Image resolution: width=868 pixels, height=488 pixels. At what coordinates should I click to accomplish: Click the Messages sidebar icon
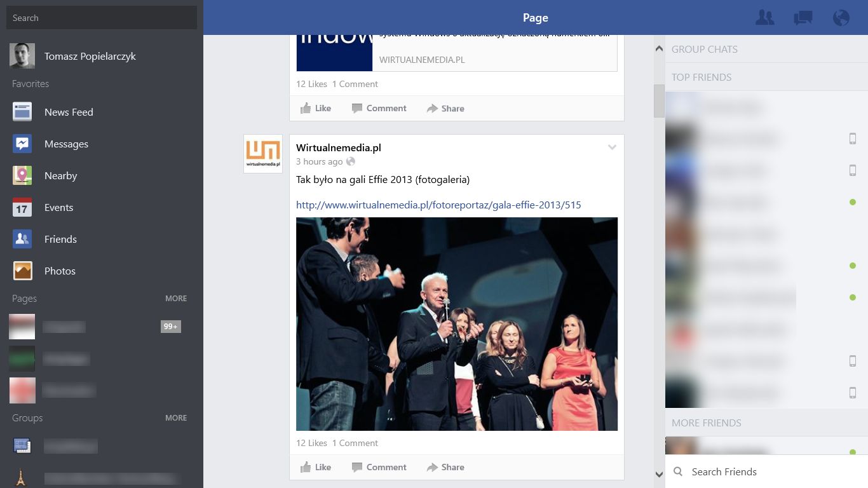22,144
